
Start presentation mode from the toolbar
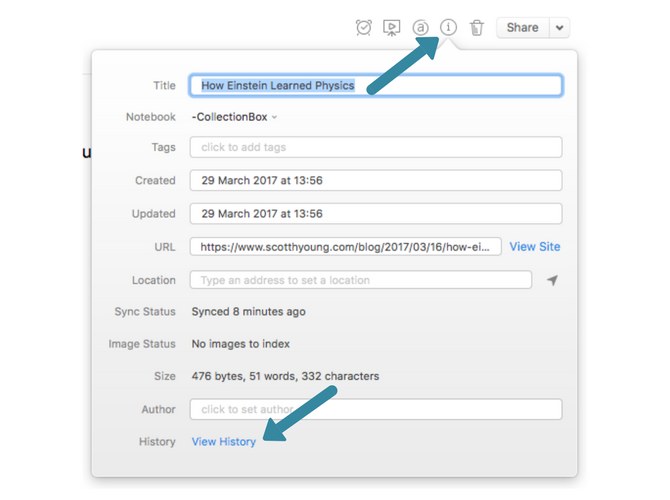tap(392, 28)
